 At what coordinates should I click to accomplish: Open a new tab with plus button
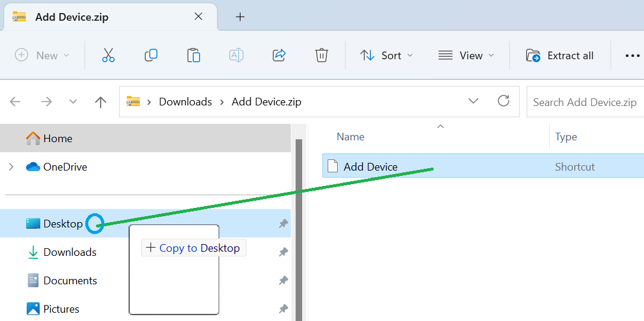[240, 17]
